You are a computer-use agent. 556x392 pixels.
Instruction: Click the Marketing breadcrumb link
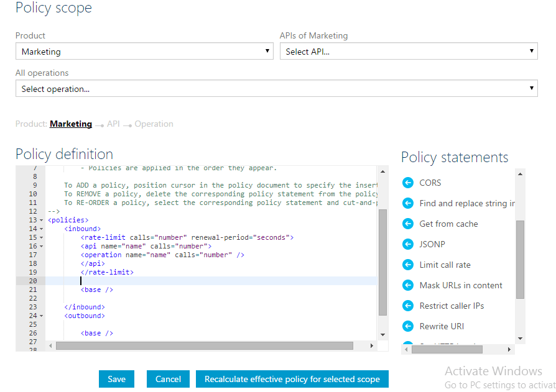[x=71, y=124]
